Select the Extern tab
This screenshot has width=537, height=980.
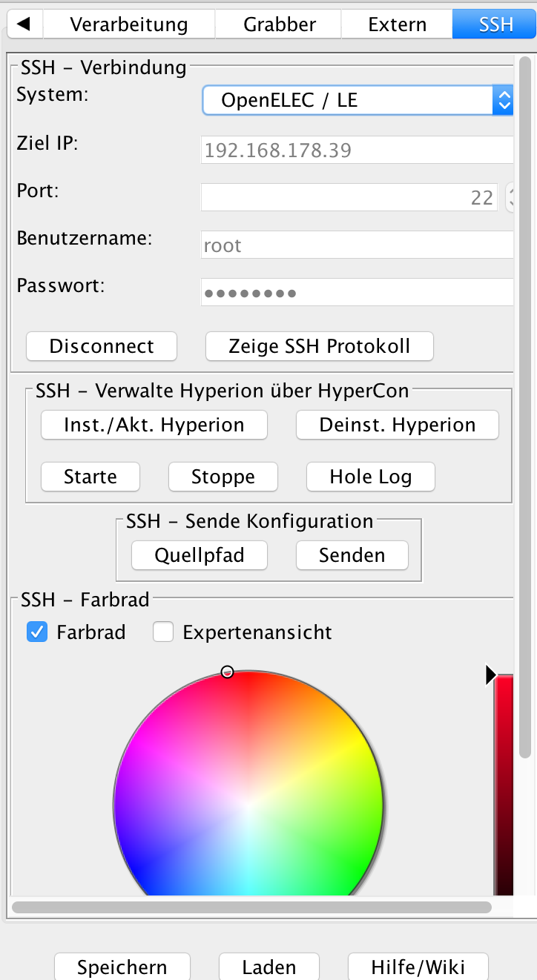pyautogui.click(x=397, y=24)
